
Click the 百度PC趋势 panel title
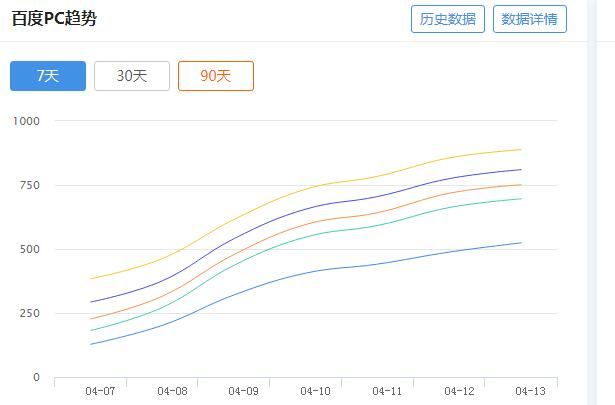tap(54, 18)
